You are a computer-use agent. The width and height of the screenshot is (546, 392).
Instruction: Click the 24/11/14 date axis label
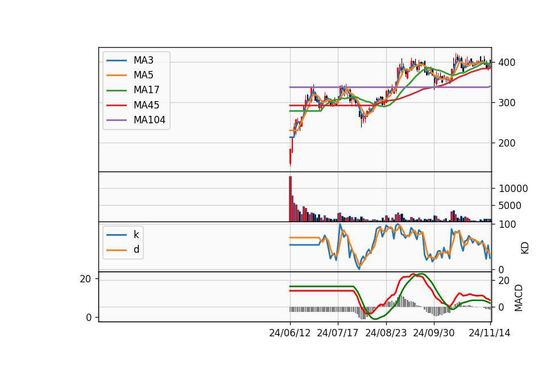(490, 333)
